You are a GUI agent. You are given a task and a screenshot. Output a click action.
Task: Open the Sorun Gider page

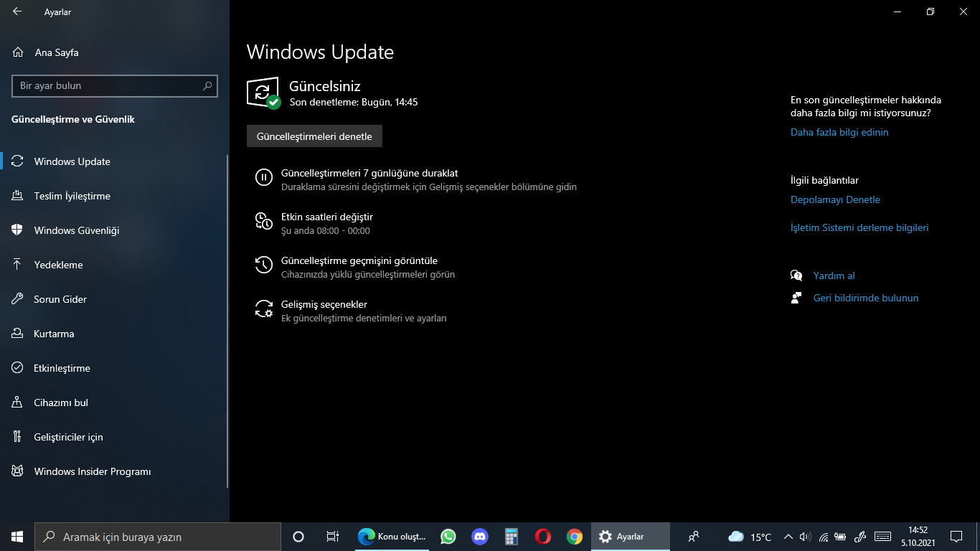click(x=115, y=299)
